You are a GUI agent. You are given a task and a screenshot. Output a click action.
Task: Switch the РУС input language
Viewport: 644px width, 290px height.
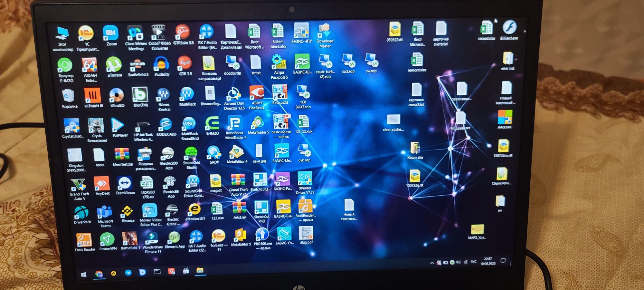pos(473,262)
